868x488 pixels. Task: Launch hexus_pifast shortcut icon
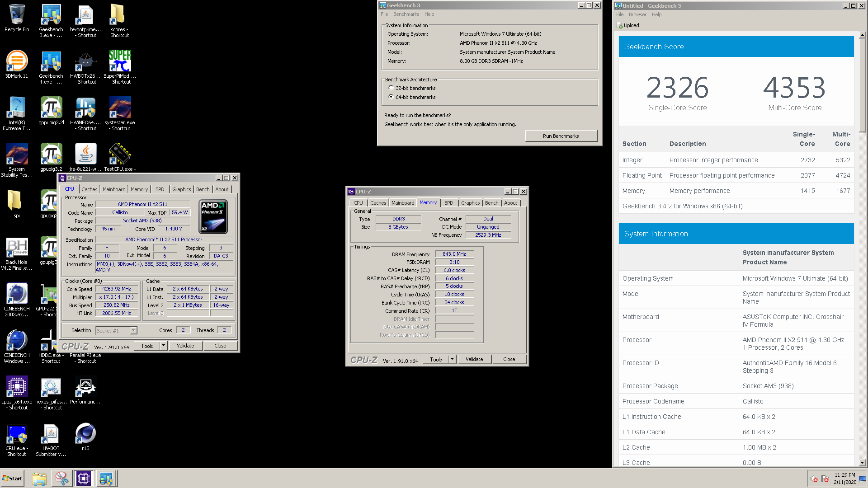(51, 393)
